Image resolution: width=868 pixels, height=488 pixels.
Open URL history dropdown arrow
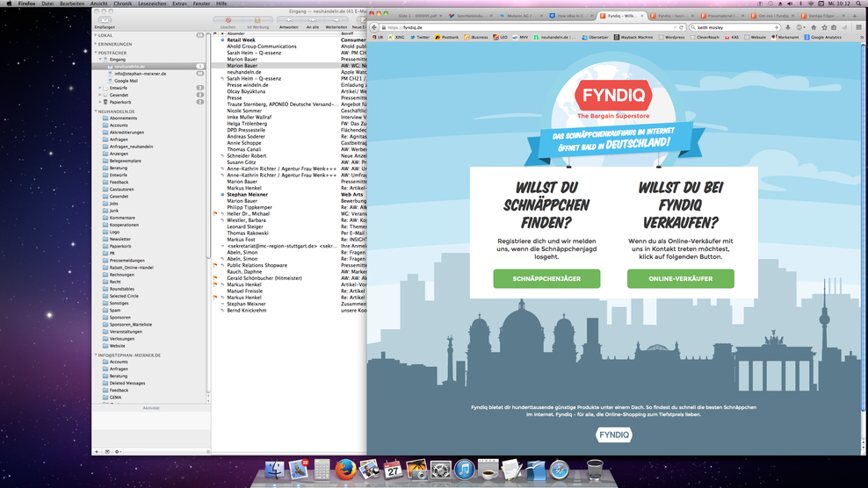point(675,27)
